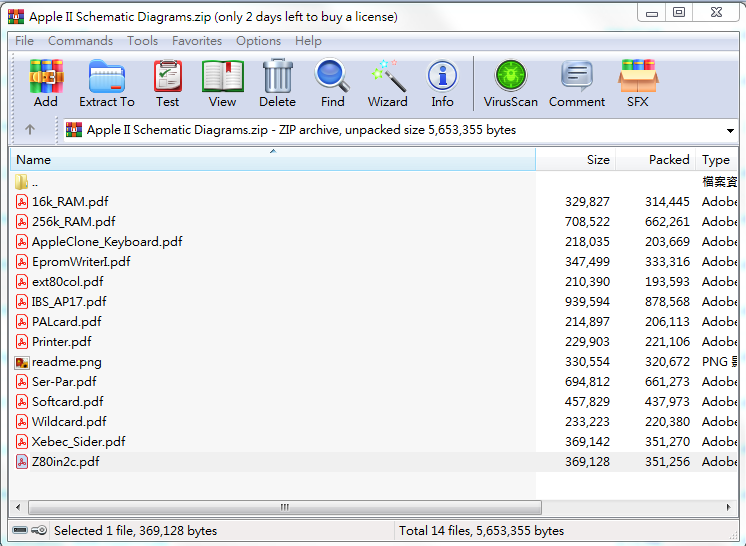Click 'Selected 1 file, 369,128 bytes' status
This screenshot has height=546, width=746.
pos(136,530)
